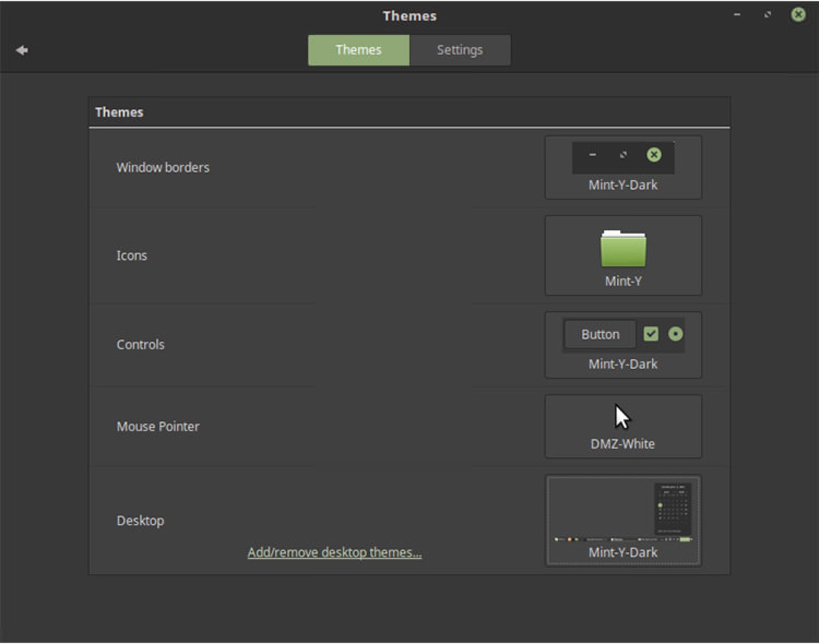This screenshot has height=644, width=819.
Task: Click the DMZ-White mouse pointer preview
Action: 622,417
